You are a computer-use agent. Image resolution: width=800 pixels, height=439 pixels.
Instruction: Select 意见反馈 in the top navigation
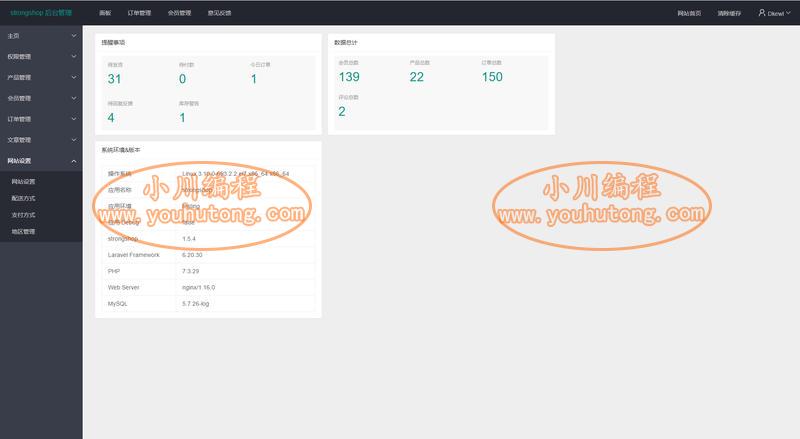(219, 13)
